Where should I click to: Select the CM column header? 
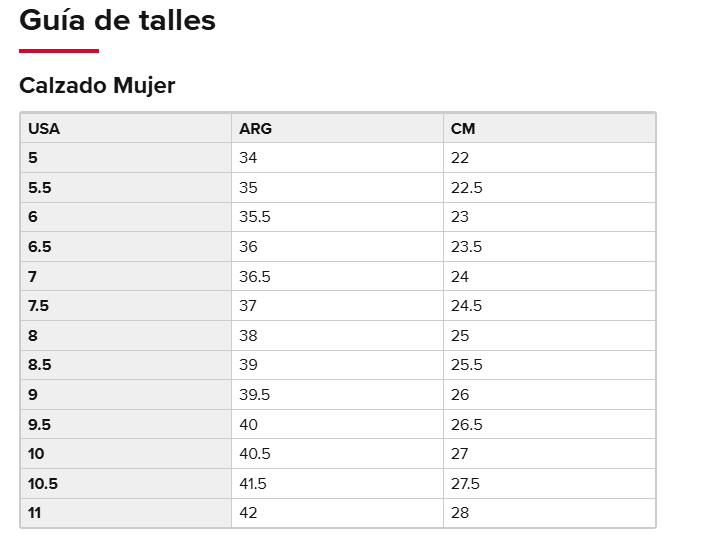[550, 128]
